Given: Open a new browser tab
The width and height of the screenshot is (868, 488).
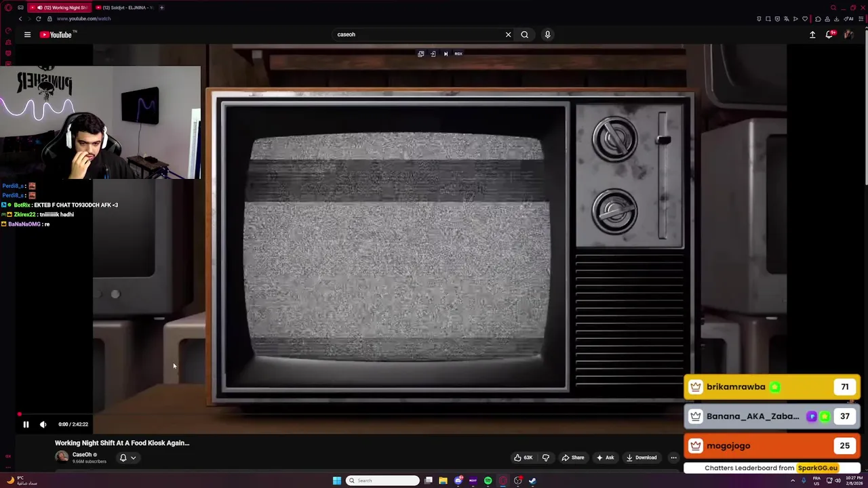Looking at the screenshot, I should pos(161,7).
